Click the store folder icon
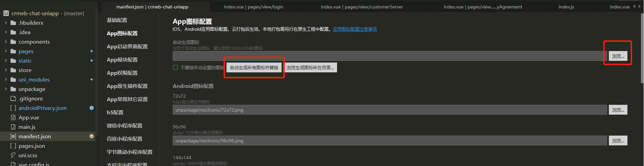Screen dimensions: 644x166 [13, 70]
